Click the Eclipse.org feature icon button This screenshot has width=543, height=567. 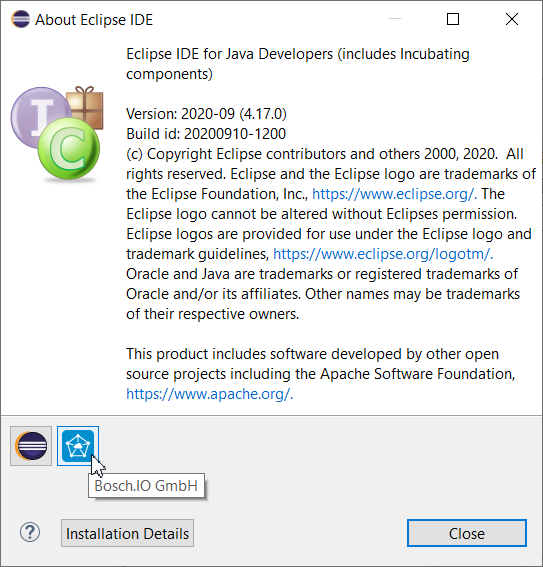(31, 446)
